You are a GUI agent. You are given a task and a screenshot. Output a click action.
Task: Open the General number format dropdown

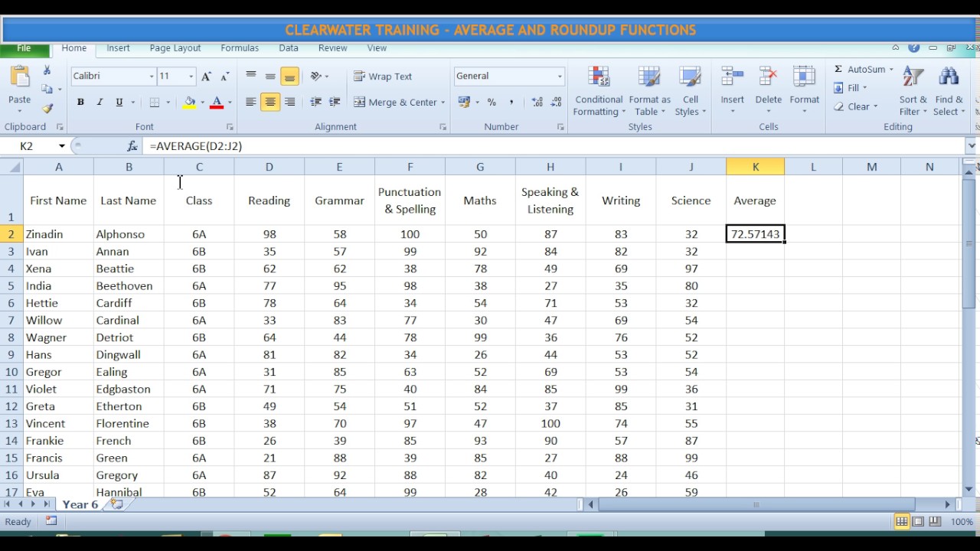560,77
